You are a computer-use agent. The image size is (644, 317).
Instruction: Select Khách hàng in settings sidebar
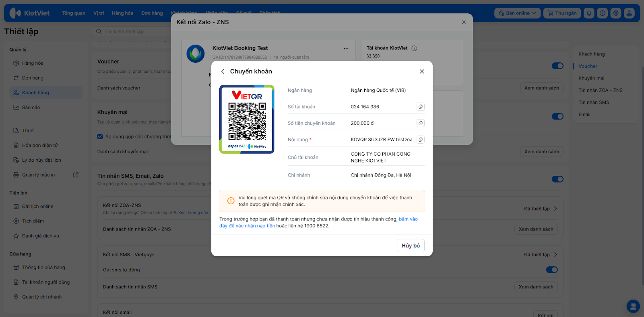pos(46,93)
